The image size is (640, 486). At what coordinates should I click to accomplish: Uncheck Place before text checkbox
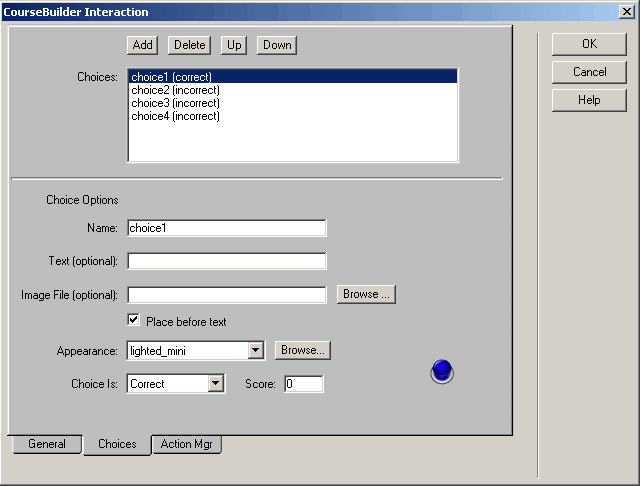[x=133, y=320]
